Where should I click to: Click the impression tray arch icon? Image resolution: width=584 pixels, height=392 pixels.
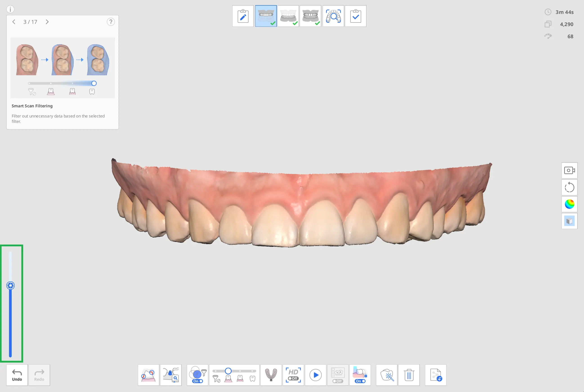click(271, 375)
